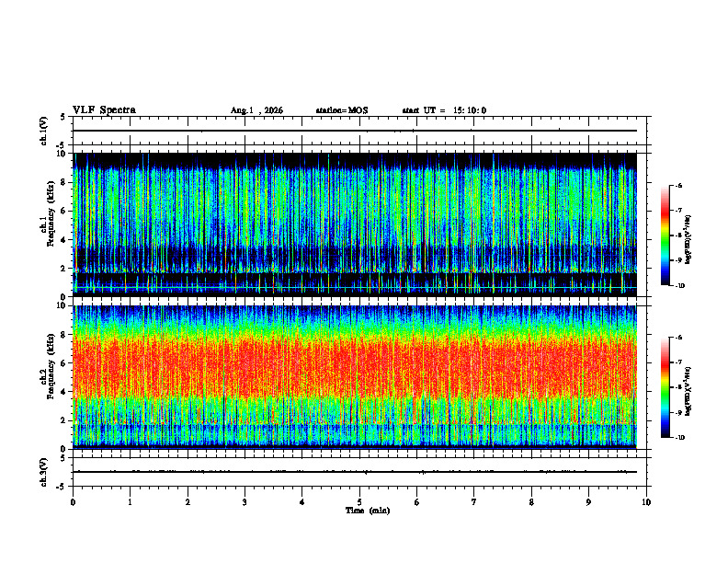Click time axis tick label "9"
This screenshot has height=563, width=728.
coord(588,502)
